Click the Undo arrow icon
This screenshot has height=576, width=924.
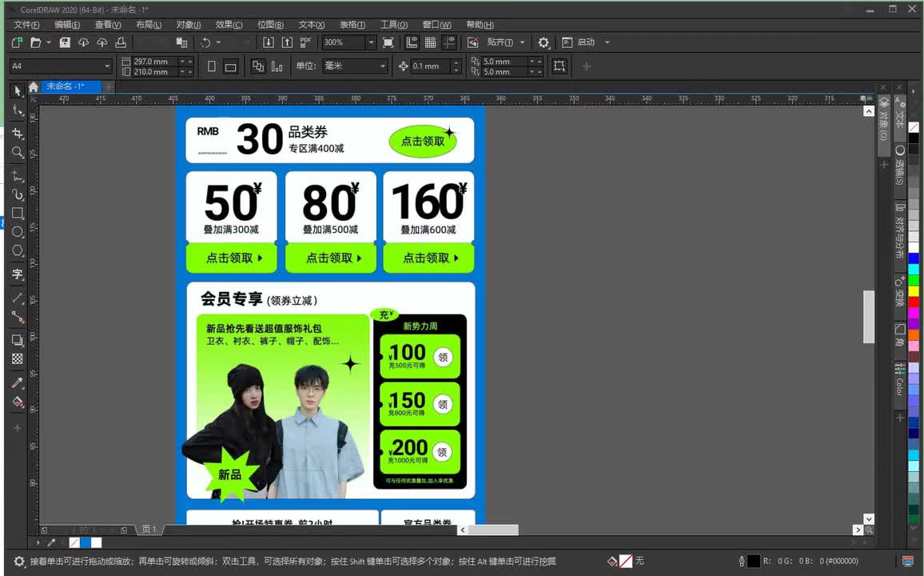coord(205,42)
